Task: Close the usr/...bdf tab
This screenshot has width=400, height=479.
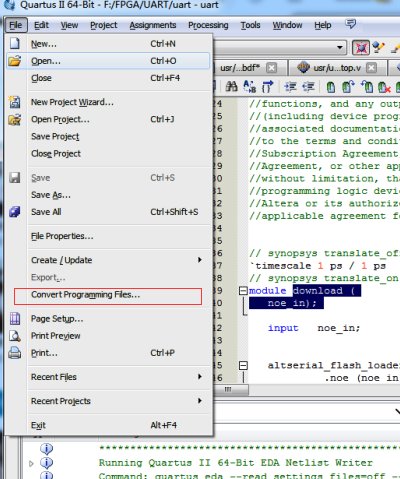Action: 272,68
